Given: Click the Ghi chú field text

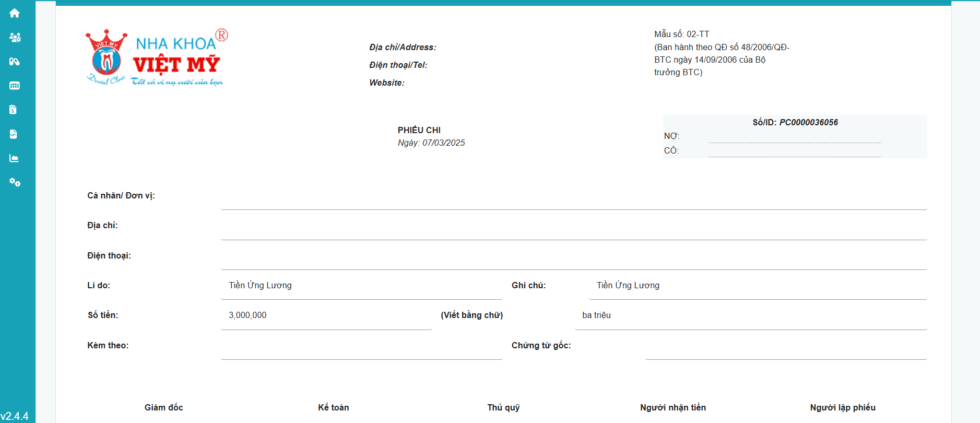Looking at the screenshot, I should pos(628,285).
